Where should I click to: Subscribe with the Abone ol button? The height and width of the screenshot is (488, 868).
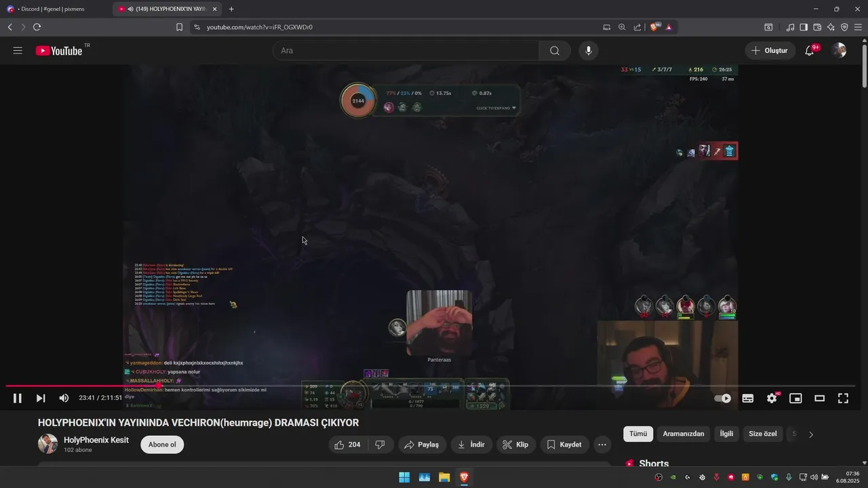[162, 445]
